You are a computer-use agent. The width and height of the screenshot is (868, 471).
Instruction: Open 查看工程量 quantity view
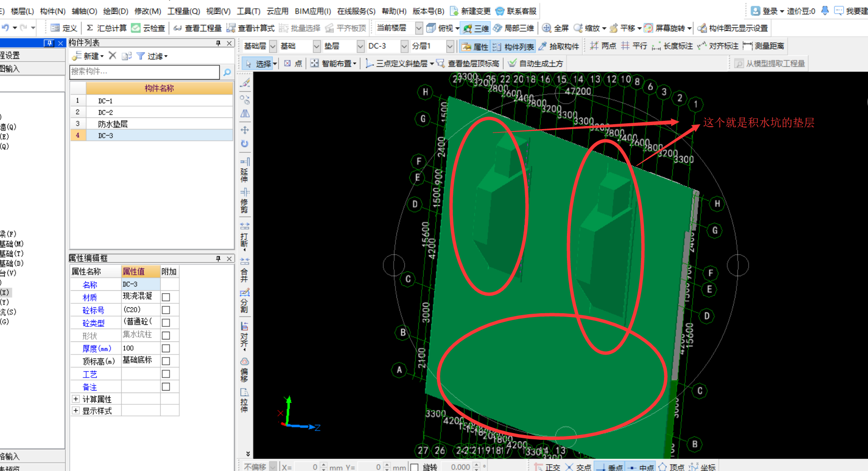click(x=197, y=28)
